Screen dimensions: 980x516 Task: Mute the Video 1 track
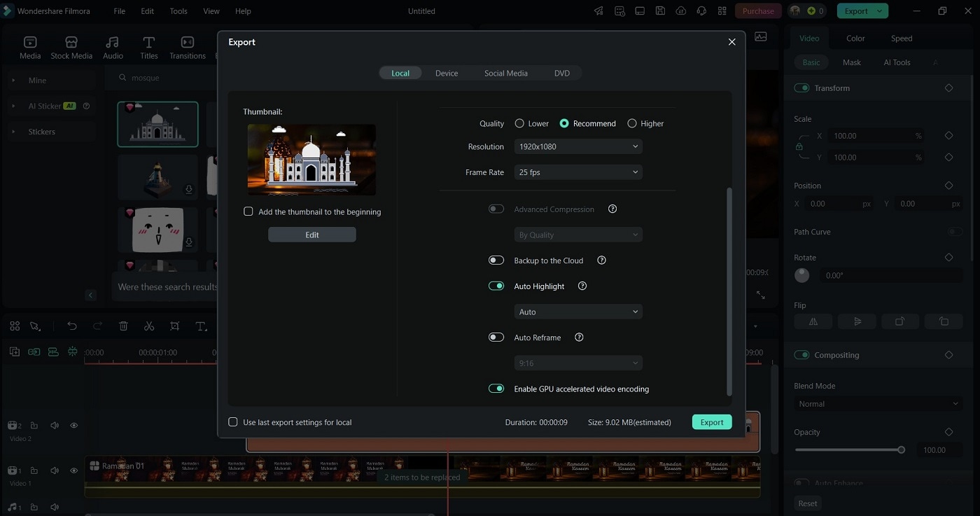54,470
